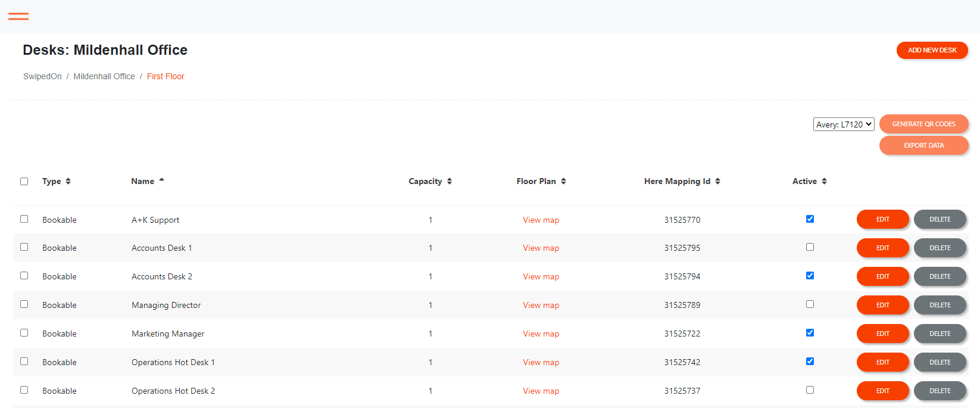Sort table by Type column arrows
The width and height of the screenshot is (980, 408).
(68, 181)
